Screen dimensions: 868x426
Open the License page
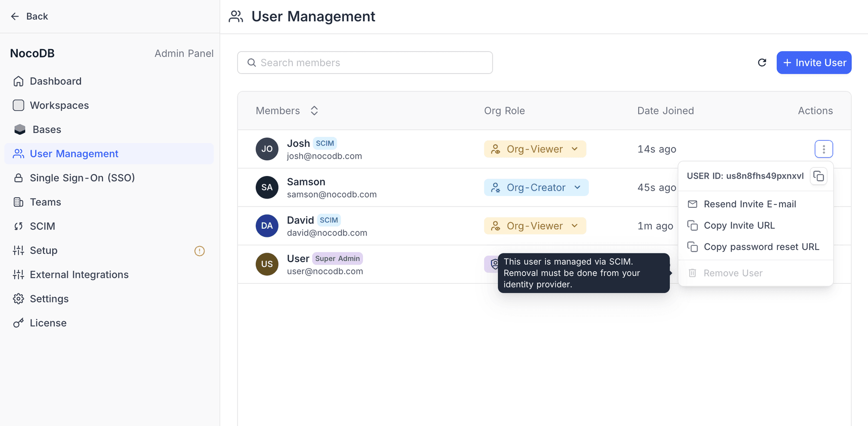pyautogui.click(x=48, y=323)
